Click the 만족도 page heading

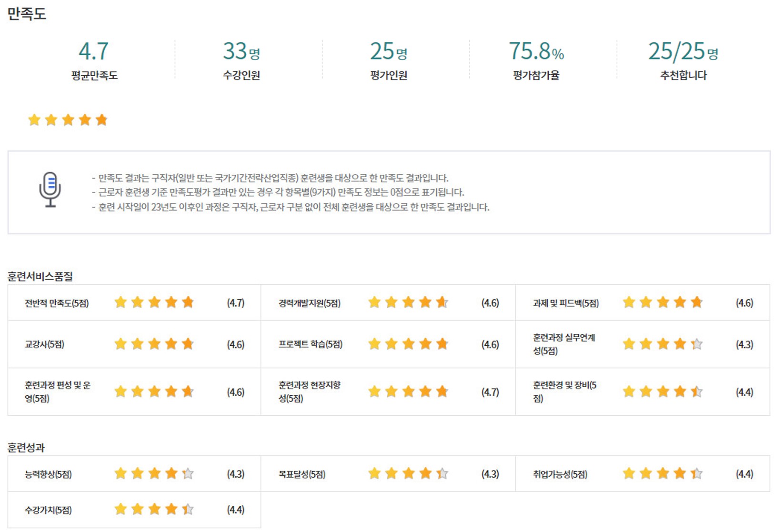(27, 14)
